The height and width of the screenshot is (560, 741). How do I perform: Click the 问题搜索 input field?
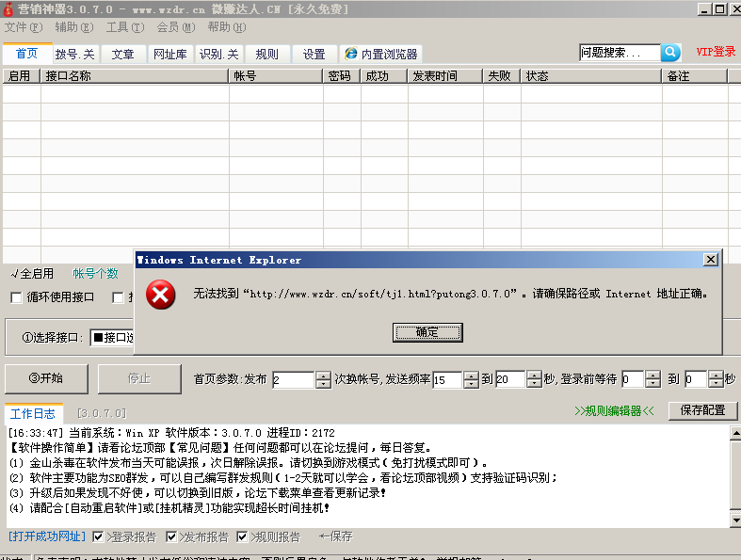pos(619,53)
